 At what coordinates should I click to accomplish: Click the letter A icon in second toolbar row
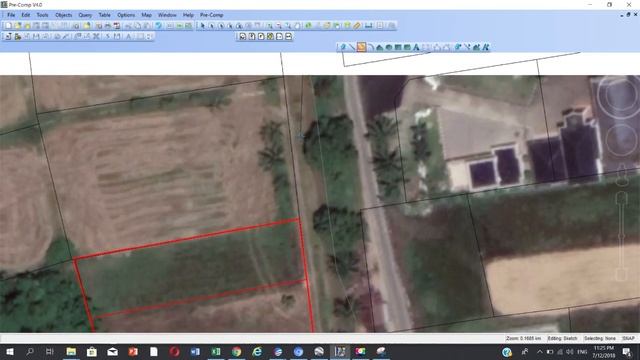pos(129,36)
